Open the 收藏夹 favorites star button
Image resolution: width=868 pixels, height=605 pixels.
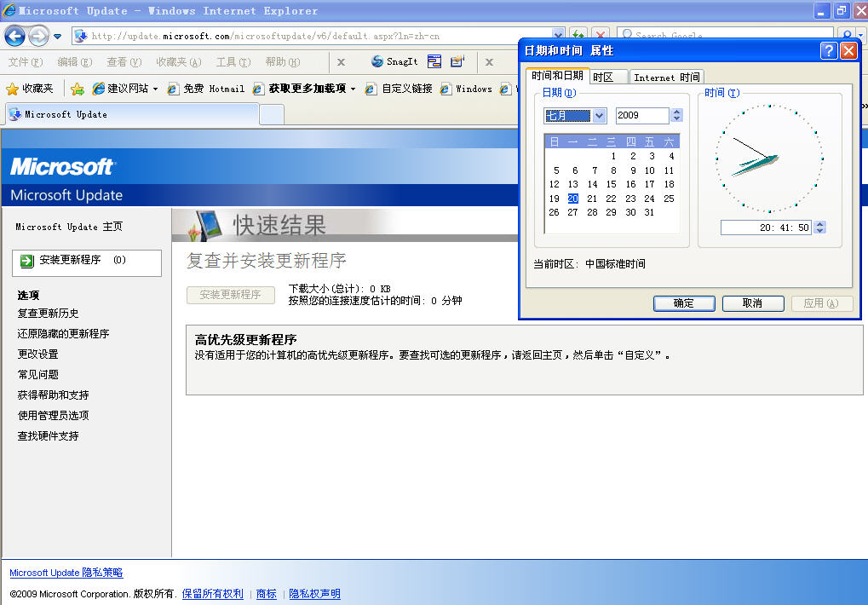point(29,89)
